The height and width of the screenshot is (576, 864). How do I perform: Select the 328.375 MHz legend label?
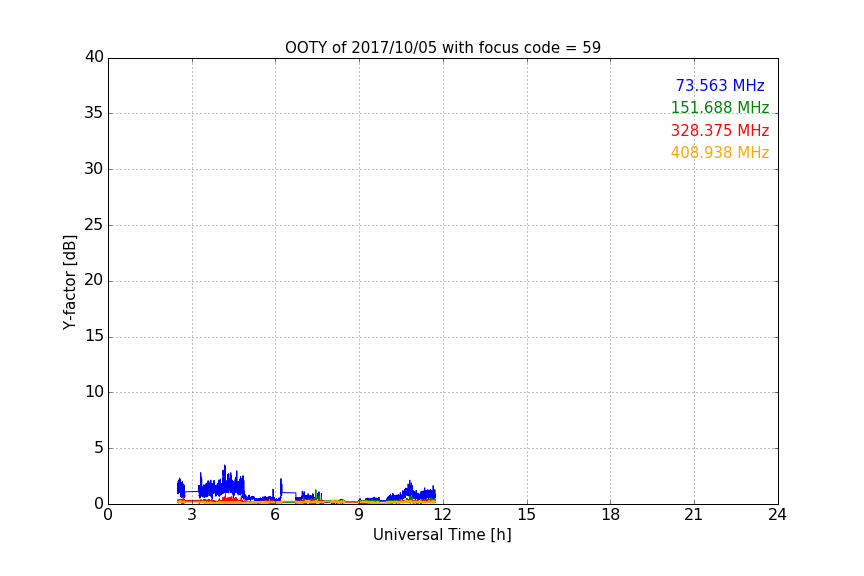point(720,131)
